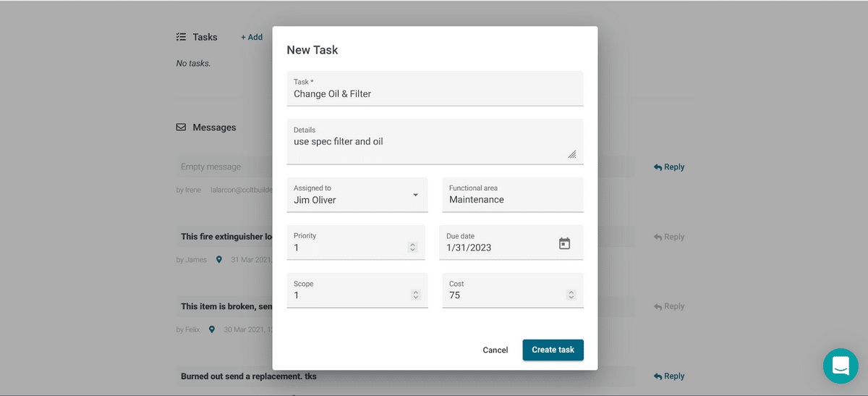Screen dimensions: 868x396
Task: Click the resize handle in the Details box
Action: (571, 153)
